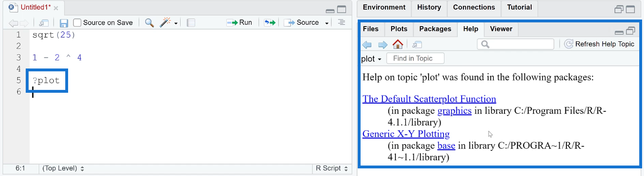Save the current script with floppy icon
644x176 pixels.
click(x=64, y=23)
